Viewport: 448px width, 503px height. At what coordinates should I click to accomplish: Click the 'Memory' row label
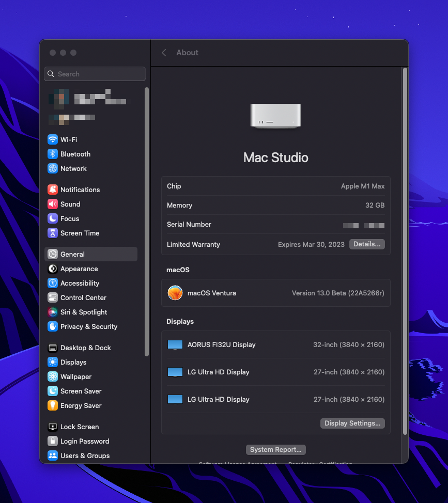(180, 206)
